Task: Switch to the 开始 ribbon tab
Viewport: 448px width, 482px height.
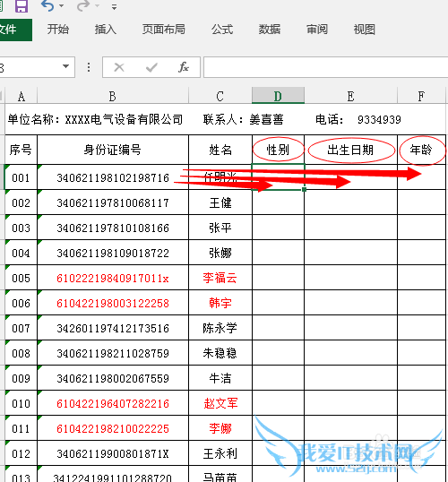Action: tap(58, 30)
